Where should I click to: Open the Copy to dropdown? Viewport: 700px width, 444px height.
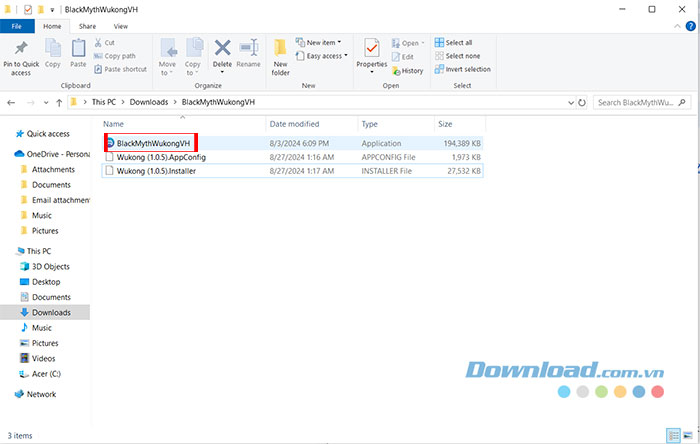(x=193, y=54)
